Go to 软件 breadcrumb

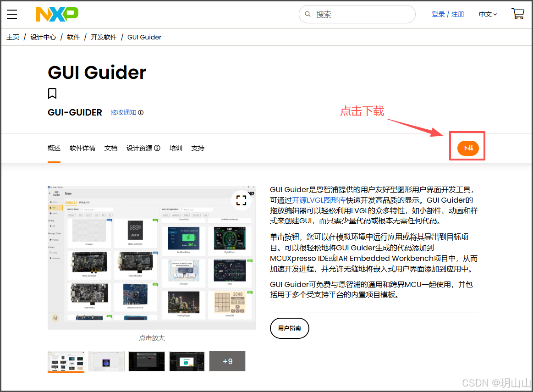coord(73,37)
